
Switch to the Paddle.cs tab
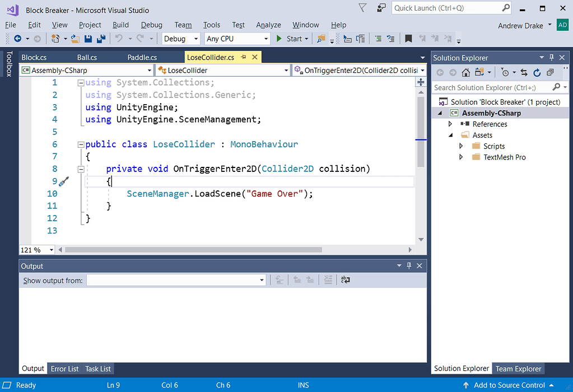point(142,57)
